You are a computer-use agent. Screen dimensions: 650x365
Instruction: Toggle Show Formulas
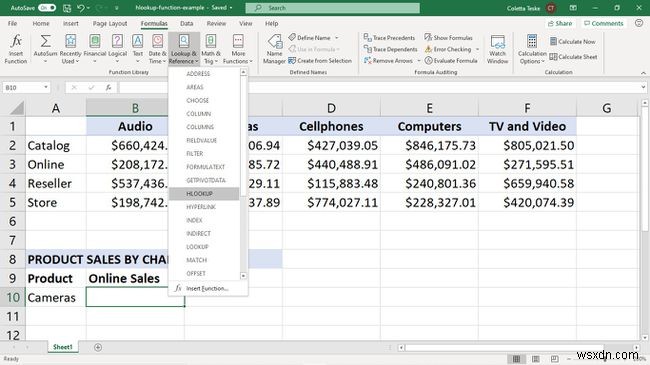pyautogui.click(x=449, y=38)
